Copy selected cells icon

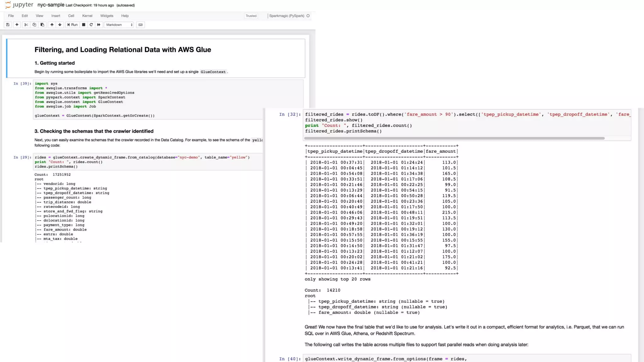[x=34, y=25]
